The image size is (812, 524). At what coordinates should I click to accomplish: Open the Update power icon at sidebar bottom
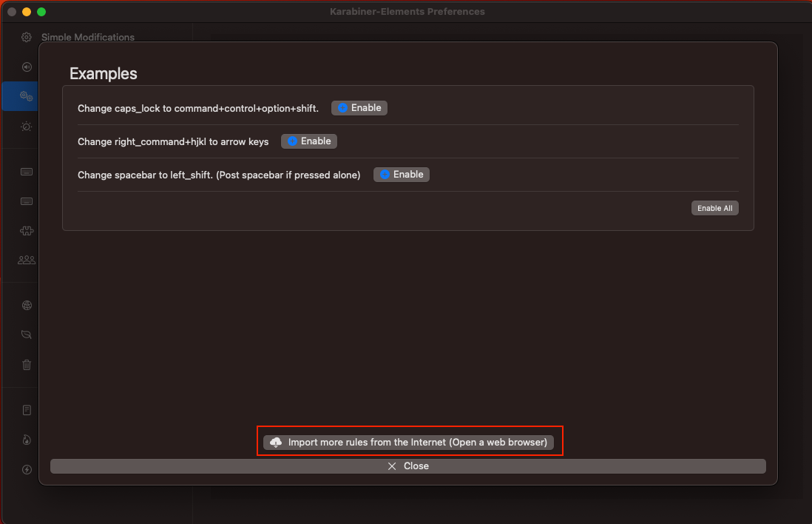coord(26,469)
